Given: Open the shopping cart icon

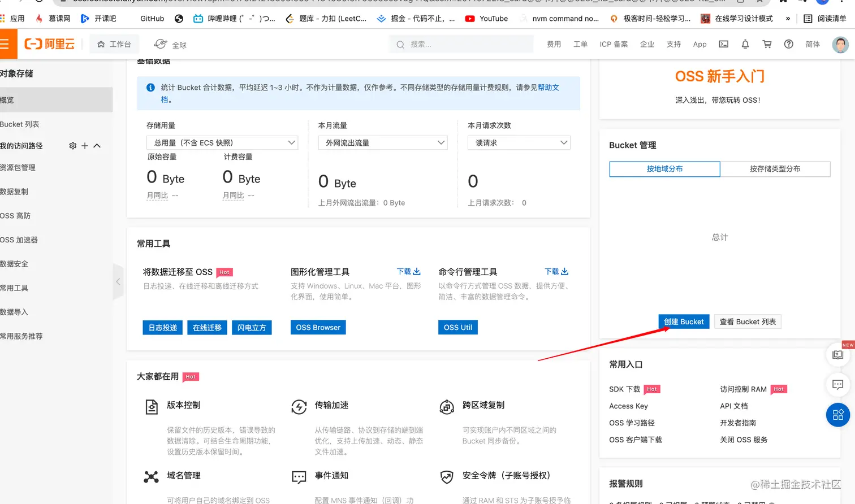Looking at the screenshot, I should pyautogui.click(x=767, y=44).
